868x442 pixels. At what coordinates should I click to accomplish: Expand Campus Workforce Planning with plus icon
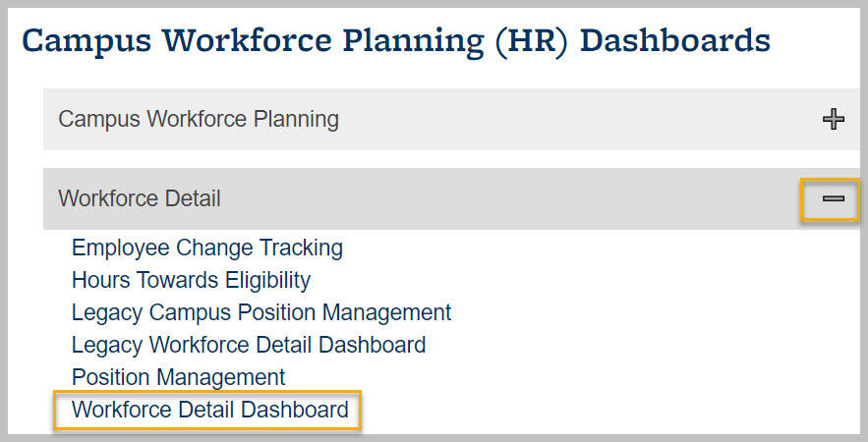coord(834,119)
